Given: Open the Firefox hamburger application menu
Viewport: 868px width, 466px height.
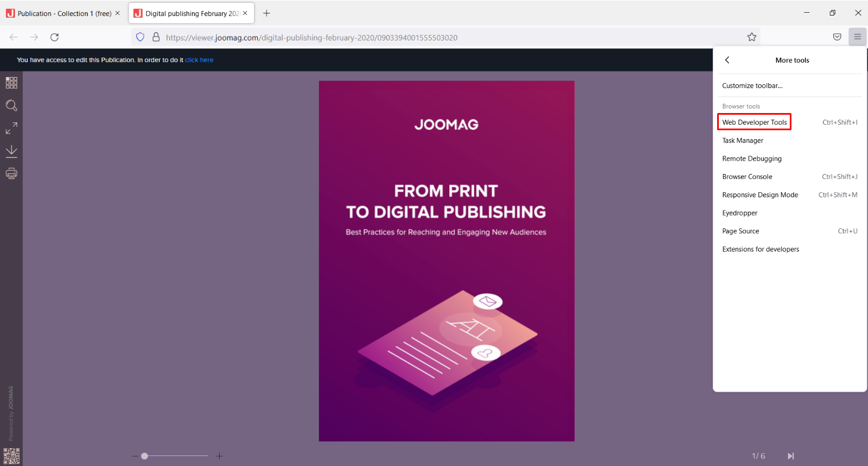Looking at the screenshot, I should pos(857,37).
